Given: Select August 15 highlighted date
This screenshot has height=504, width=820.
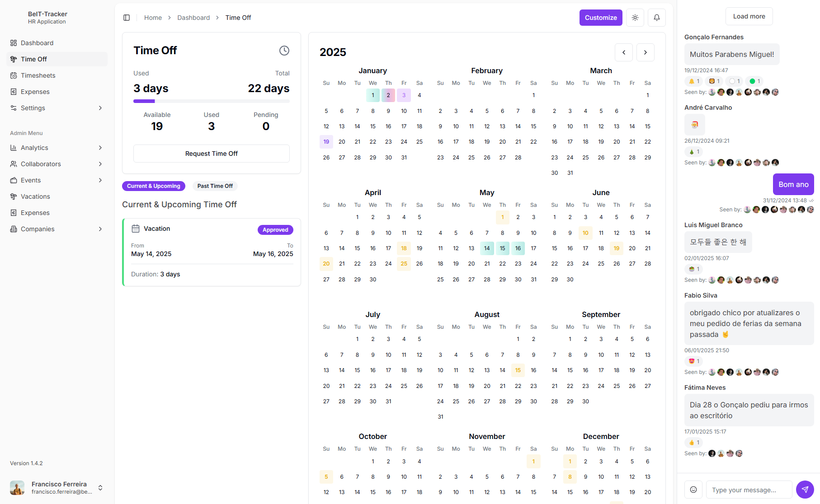Looking at the screenshot, I should (x=518, y=370).
